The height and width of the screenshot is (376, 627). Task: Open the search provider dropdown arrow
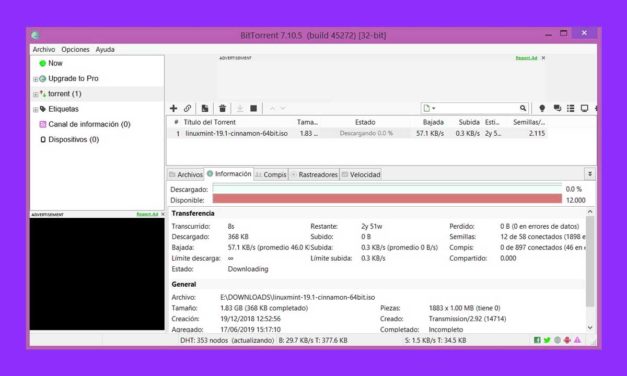pyautogui.click(x=433, y=108)
